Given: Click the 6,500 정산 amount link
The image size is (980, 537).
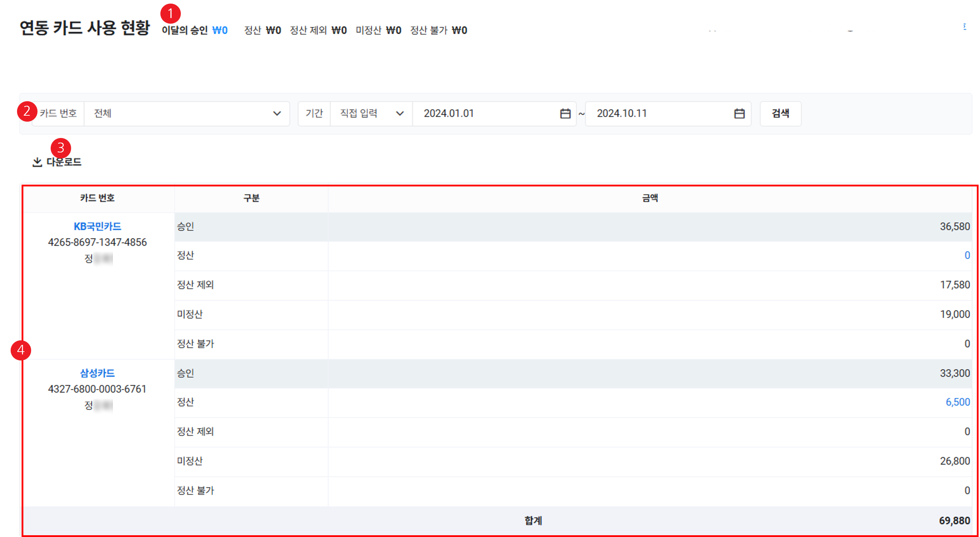Looking at the screenshot, I should pos(957,402).
